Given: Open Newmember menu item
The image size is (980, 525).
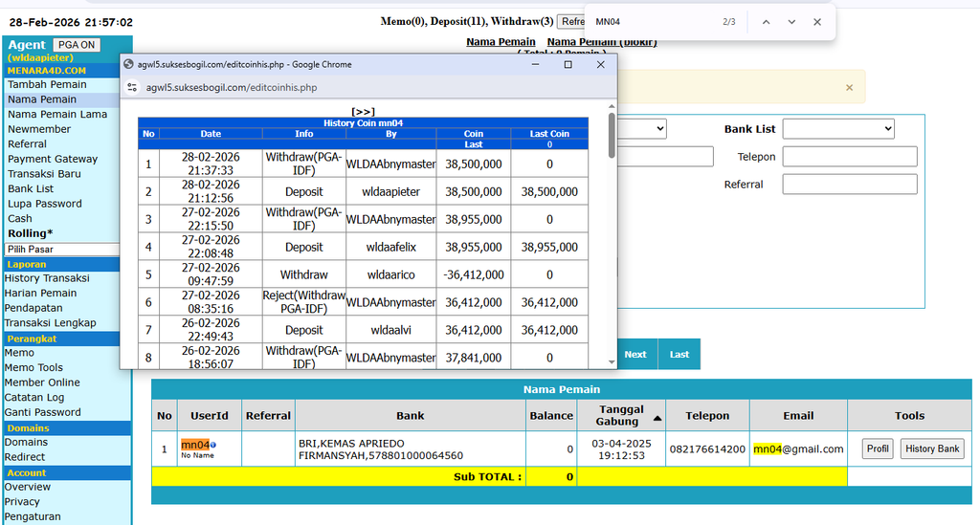Looking at the screenshot, I should click(x=39, y=129).
